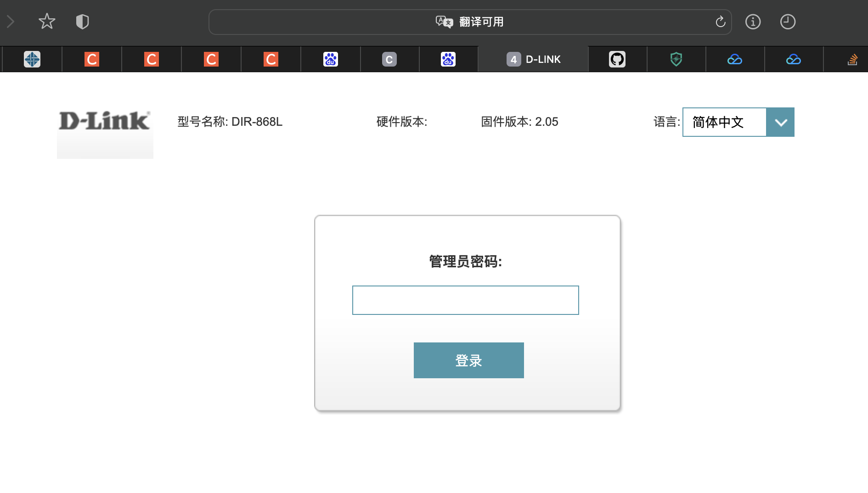Click the 型号名称: DIR-868L text
Screen dimensions: 868x493
tap(230, 122)
